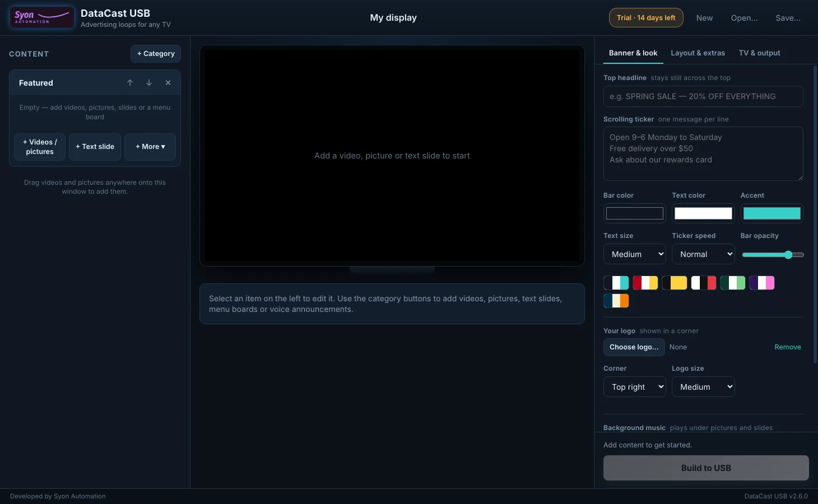
Task: Click the settings panel scrollbar
Action: coord(815,214)
